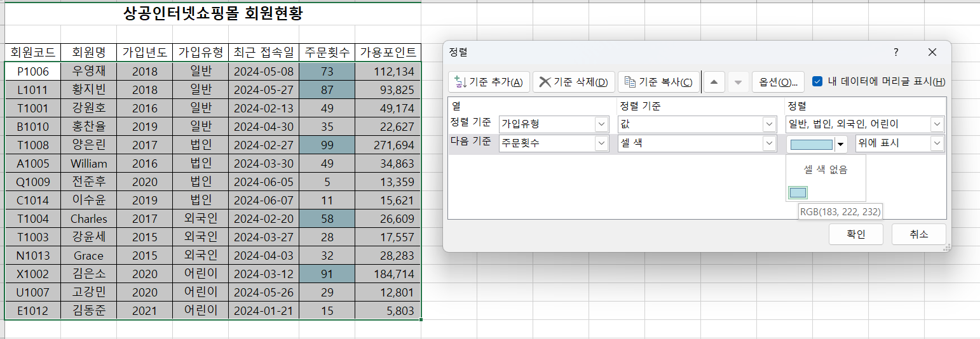Open the 위에 표시 position dropdown
Screen dimensions: 980x339
tap(937, 143)
